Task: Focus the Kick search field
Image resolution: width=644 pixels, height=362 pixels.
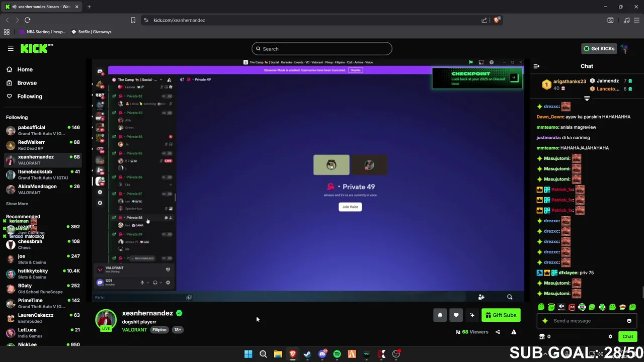Action: [322, 49]
